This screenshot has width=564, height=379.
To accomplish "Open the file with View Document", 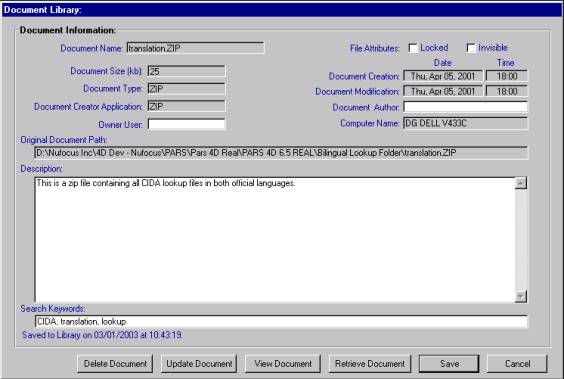I will 283,364.
